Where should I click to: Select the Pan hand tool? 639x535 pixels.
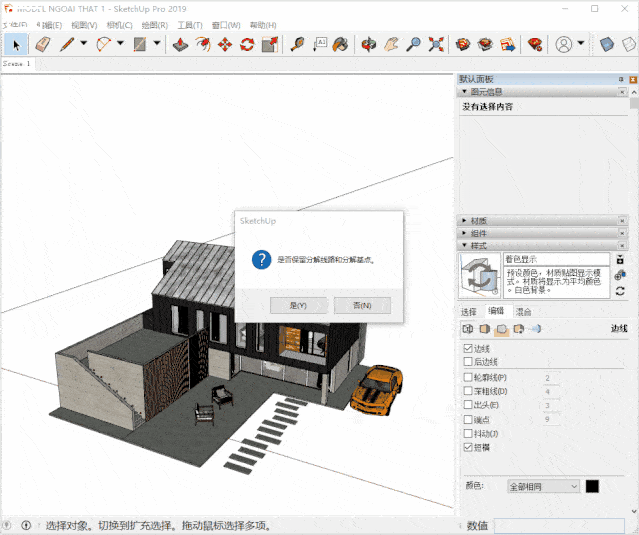(391, 44)
